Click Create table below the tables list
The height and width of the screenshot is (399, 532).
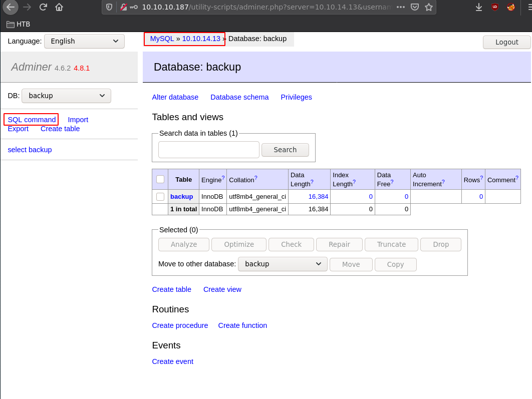(x=172, y=289)
